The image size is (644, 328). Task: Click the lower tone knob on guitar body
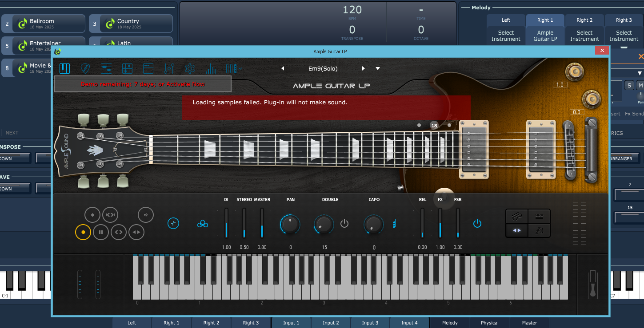tap(592, 99)
